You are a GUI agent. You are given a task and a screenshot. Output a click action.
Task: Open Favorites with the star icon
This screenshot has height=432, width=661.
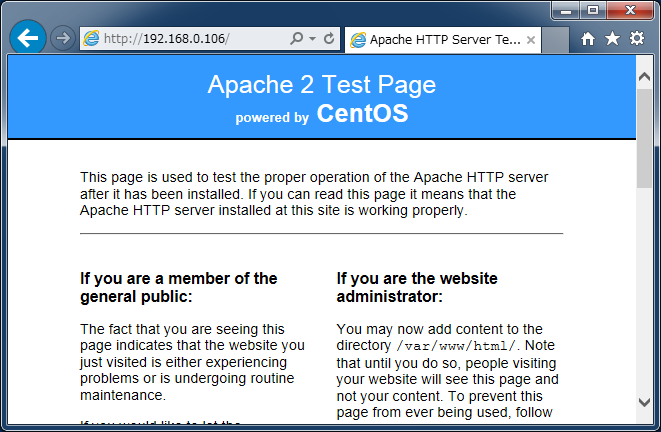click(612, 39)
